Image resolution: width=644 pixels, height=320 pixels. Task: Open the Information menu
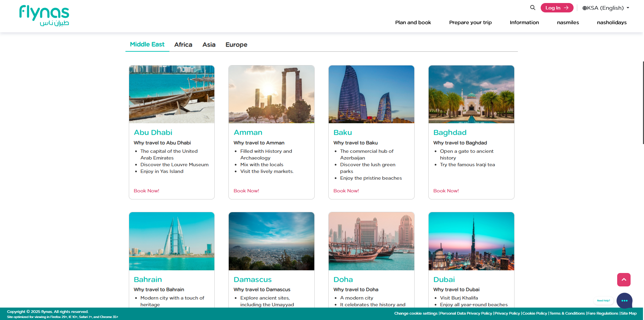(x=524, y=22)
